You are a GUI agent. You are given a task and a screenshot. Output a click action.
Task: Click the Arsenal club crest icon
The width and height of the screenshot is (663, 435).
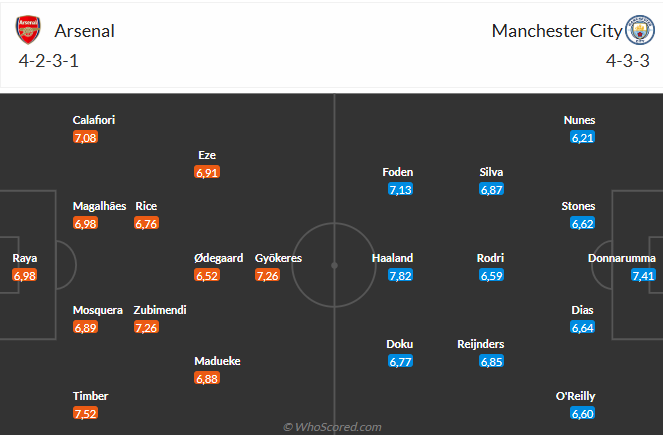point(28,30)
